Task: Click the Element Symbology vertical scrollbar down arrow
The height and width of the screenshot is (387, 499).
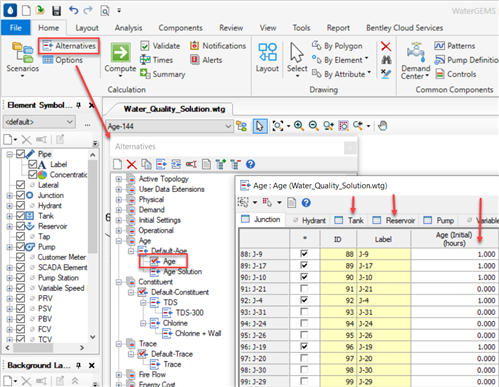Action: coord(93,337)
